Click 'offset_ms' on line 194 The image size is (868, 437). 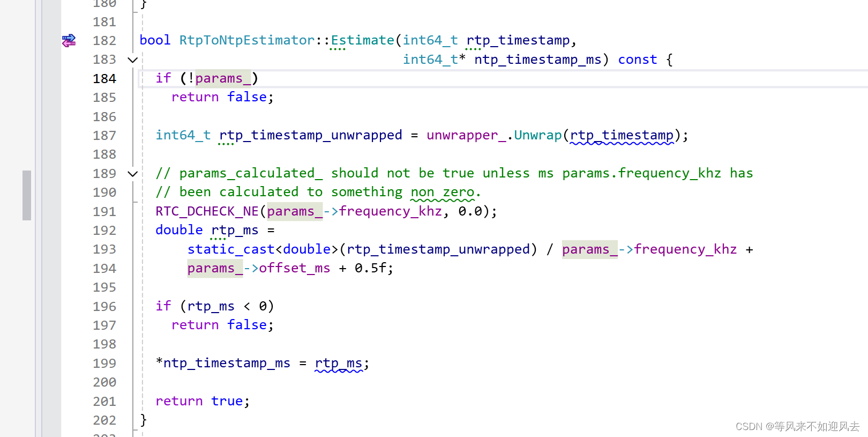[x=295, y=268]
